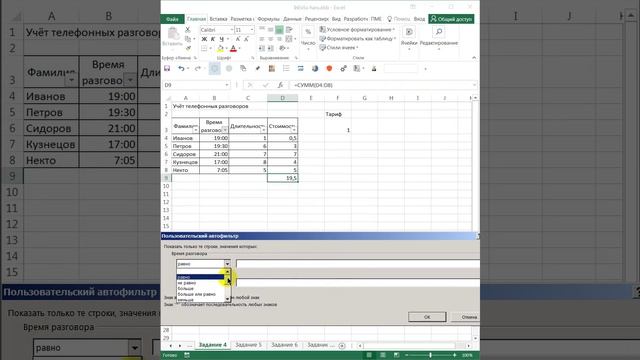
Task: Choose не равно in the condition list
Action: coord(200,283)
